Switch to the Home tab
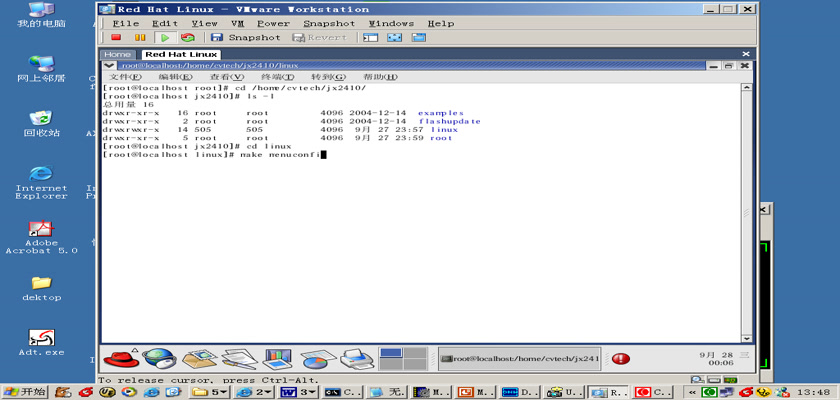The width and height of the screenshot is (840, 400). click(x=117, y=54)
